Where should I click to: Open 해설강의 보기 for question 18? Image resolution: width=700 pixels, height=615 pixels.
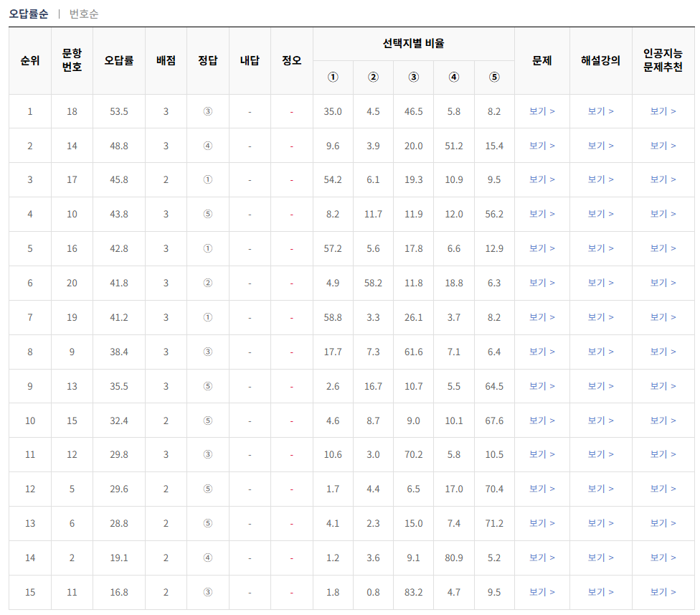pos(599,111)
